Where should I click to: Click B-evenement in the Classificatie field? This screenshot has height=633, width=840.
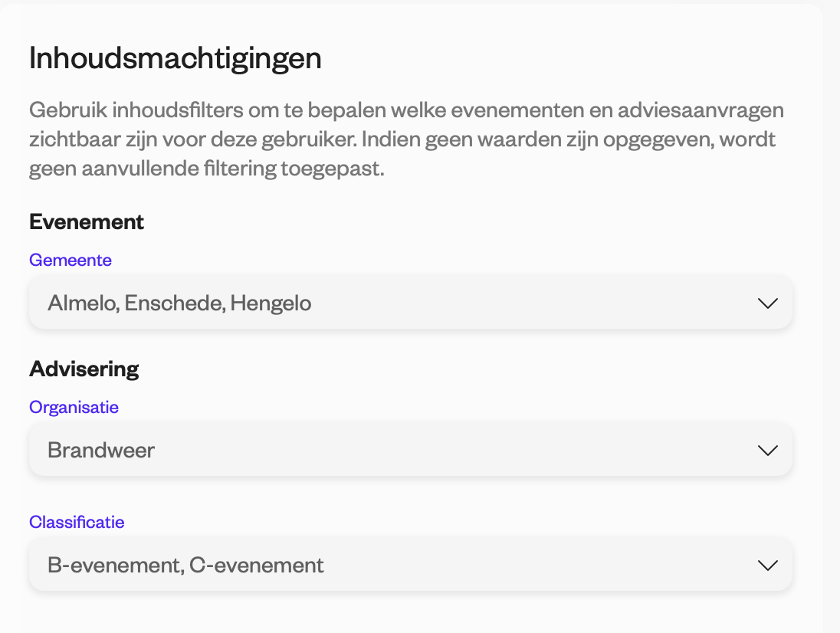click(116, 565)
